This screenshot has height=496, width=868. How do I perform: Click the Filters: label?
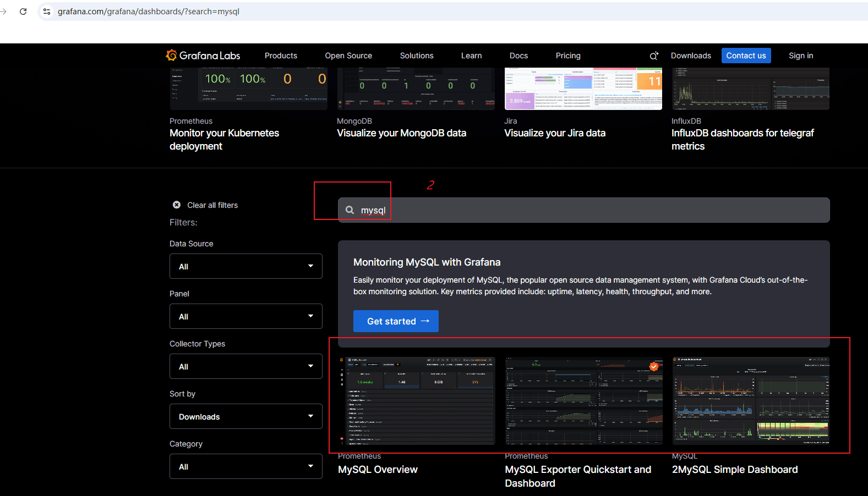[183, 222]
